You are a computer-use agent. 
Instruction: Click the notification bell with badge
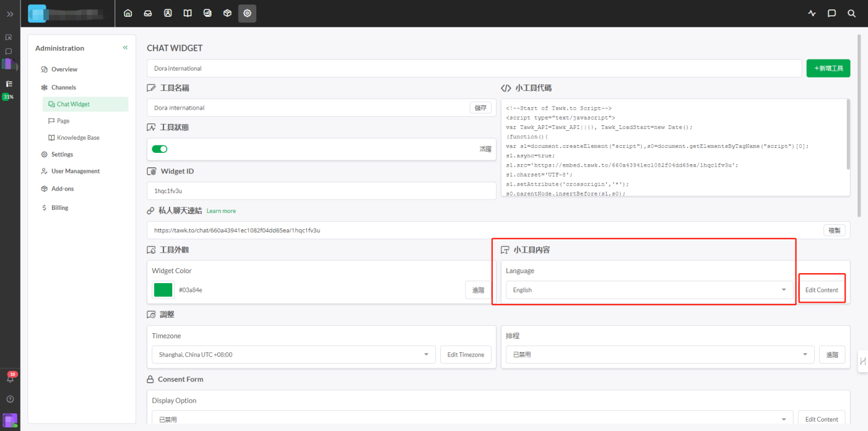click(10, 378)
